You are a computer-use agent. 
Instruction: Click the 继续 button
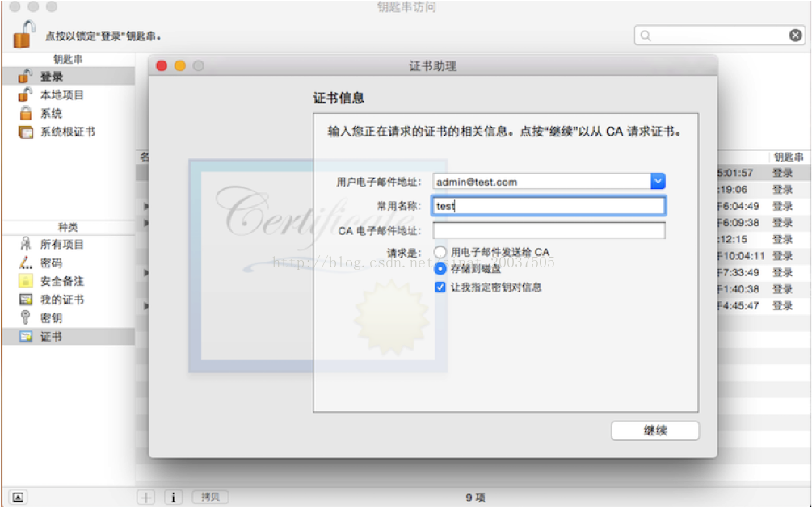pyautogui.click(x=655, y=430)
